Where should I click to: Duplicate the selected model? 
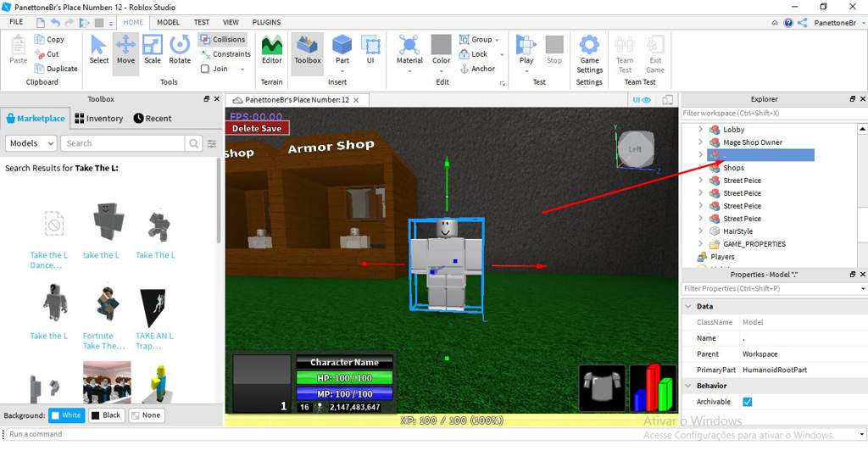55,69
